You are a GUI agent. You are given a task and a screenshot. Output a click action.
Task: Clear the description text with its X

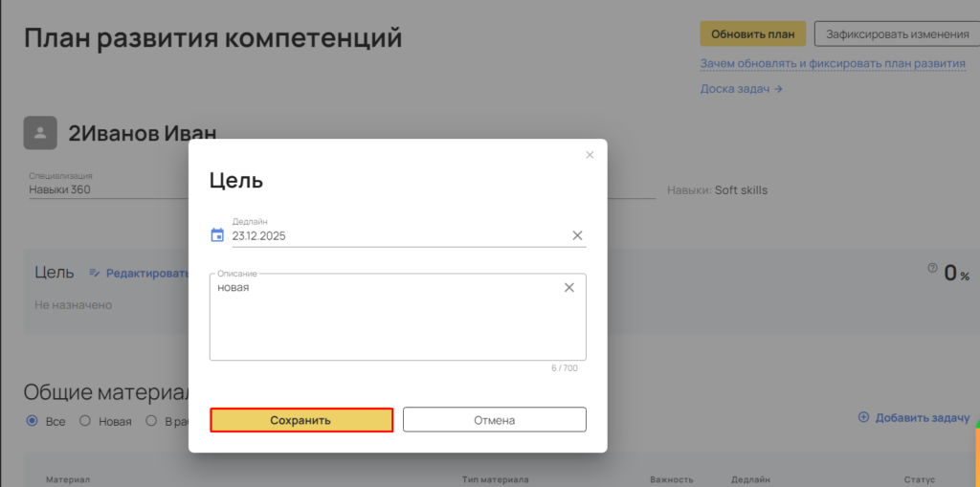tap(568, 287)
